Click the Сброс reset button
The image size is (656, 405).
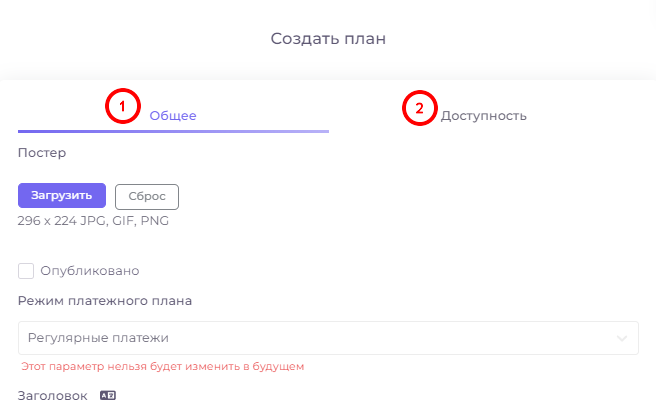pos(147,197)
